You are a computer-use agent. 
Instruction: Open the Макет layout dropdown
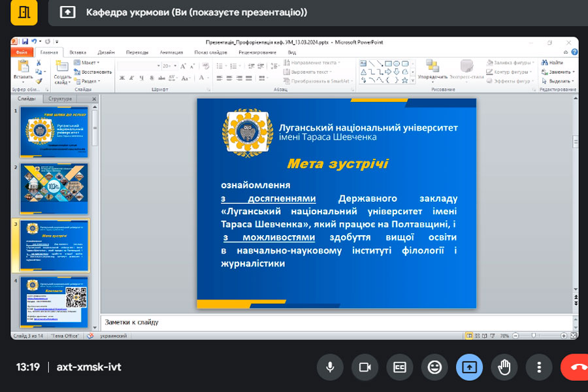[x=88, y=63]
